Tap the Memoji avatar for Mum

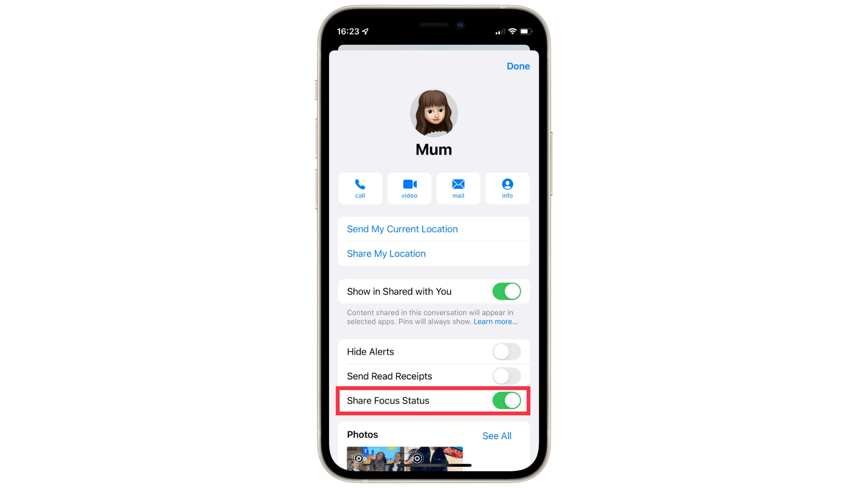pos(434,113)
